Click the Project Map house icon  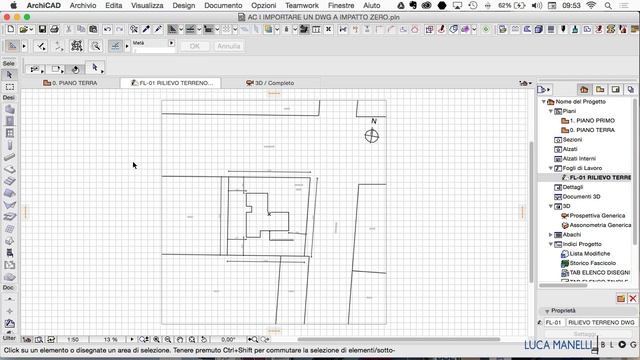click(584, 89)
